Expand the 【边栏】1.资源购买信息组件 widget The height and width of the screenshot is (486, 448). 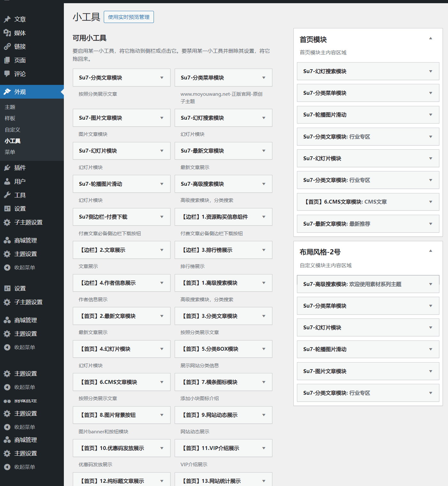(x=264, y=217)
